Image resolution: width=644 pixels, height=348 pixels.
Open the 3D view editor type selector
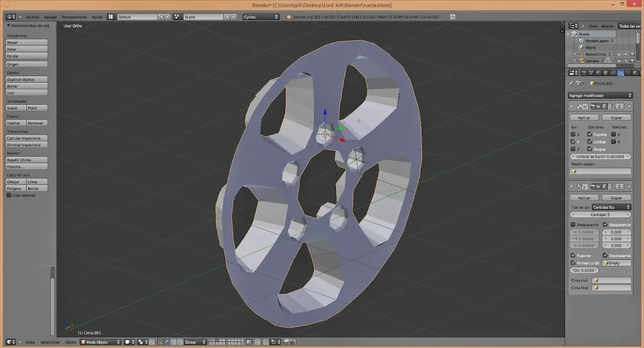click(x=11, y=342)
